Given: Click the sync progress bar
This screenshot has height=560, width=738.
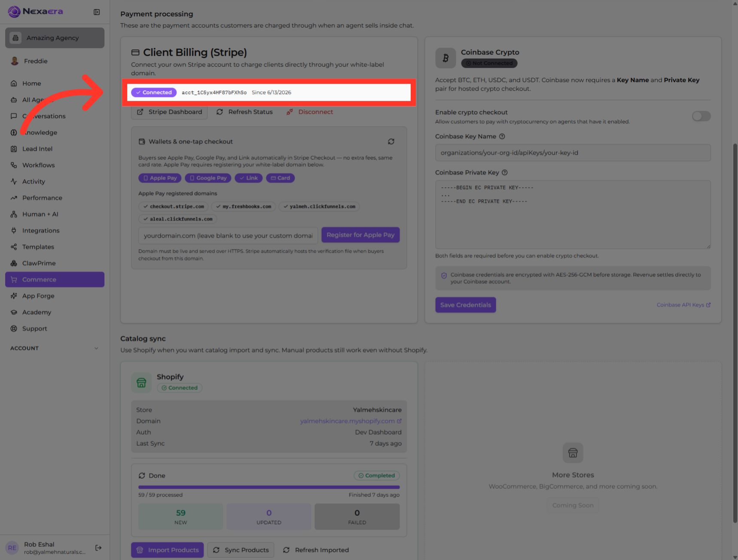Looking at the screenshot, I should 269,487.
